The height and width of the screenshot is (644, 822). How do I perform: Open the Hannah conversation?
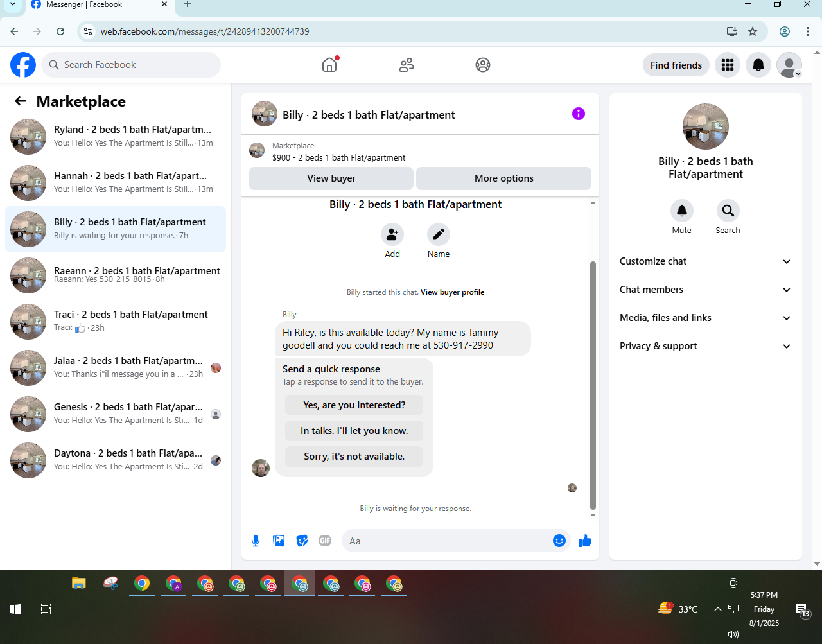(x=116, y=182)
